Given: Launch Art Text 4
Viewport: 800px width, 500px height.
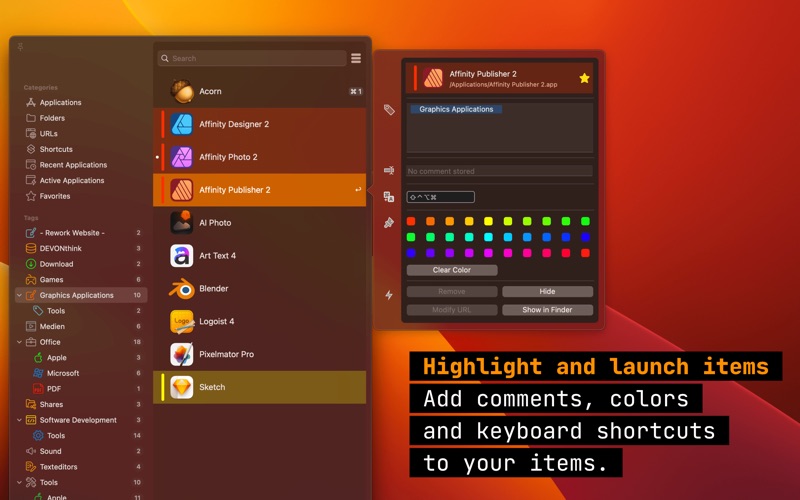Looking at the screenshot, I should point(260,256).
